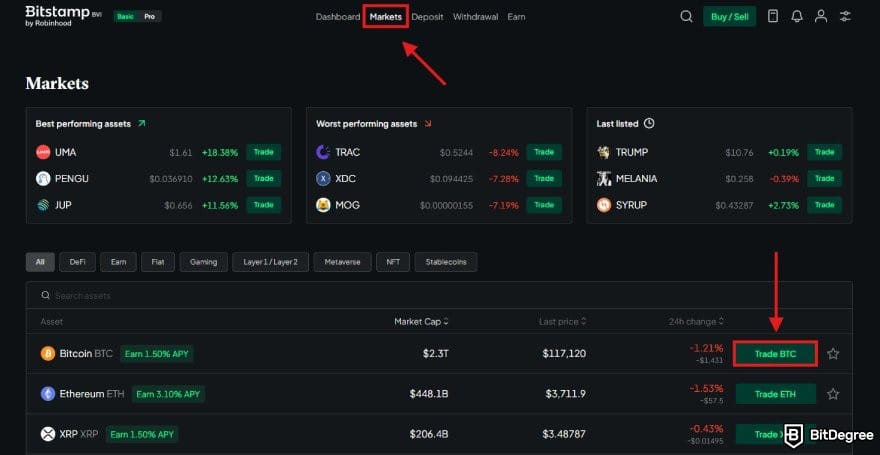Viewport: 880px width, 455px height.
Task: Click Trade button next to UMA
Action: click(x=264, y=152)
